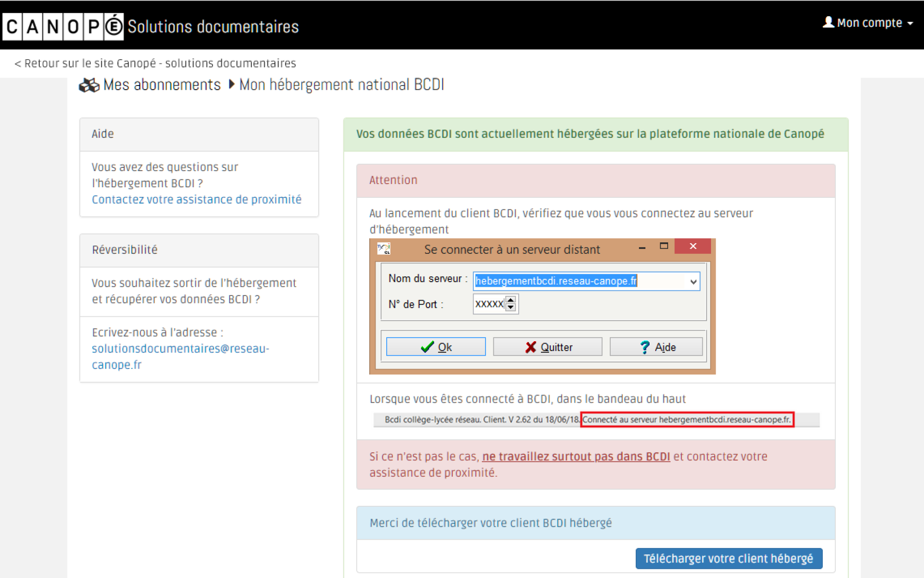Click the Canopé logo

click(63, 26)
